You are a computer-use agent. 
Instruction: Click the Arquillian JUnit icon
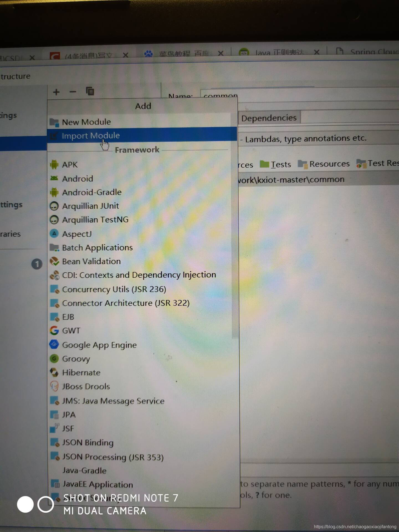point(54,206)
